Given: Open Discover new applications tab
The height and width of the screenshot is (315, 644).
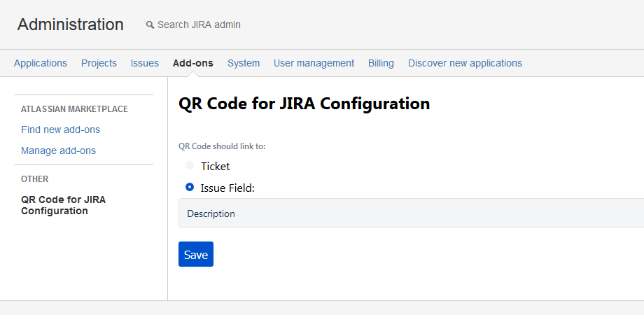Looking at the screenshot, I should [x=465, y=63].
